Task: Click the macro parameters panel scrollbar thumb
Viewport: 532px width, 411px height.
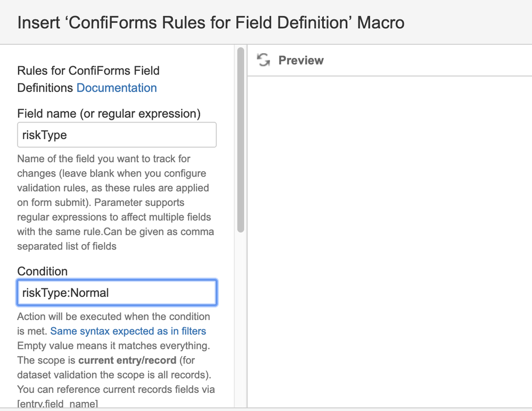Action: click(x=241, y=139)
